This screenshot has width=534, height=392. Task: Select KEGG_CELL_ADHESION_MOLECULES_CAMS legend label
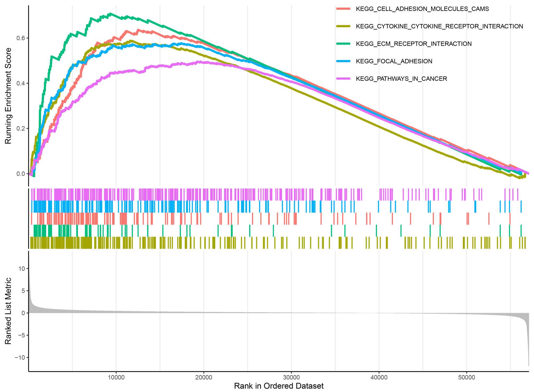pos(422,9)
